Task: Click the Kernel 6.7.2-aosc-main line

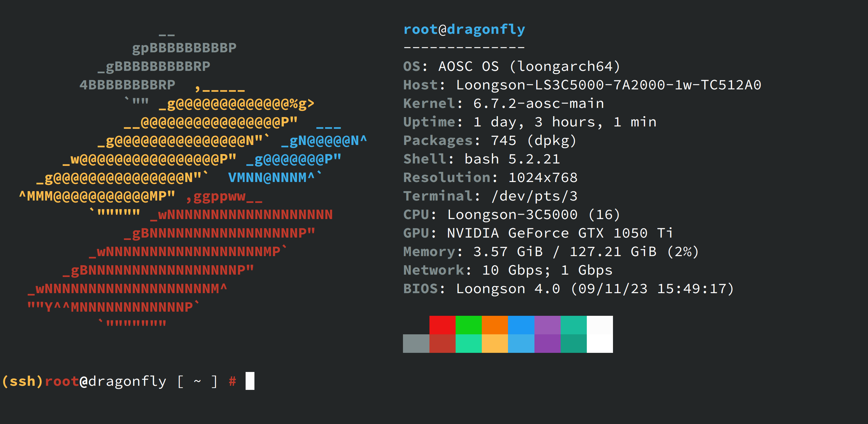Action: coord(503,104)
